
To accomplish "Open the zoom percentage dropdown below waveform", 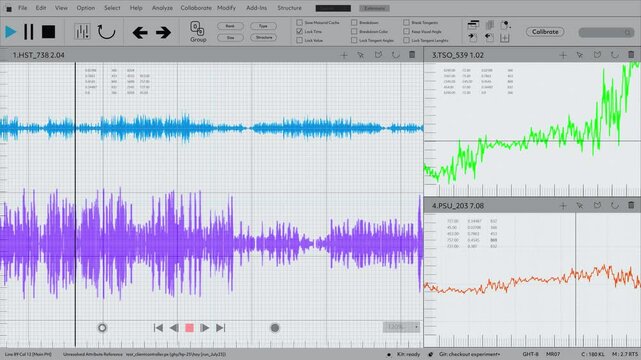I will point(401,327).
